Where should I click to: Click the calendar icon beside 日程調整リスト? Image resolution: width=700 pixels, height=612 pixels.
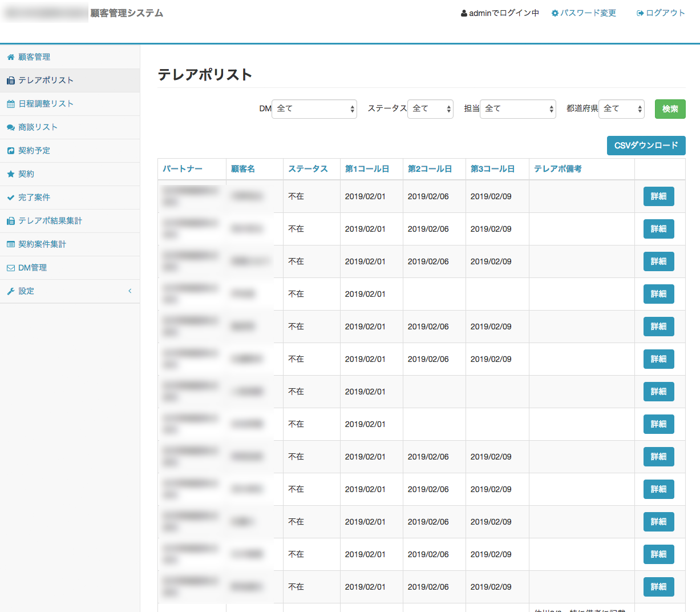pos(10,104)
